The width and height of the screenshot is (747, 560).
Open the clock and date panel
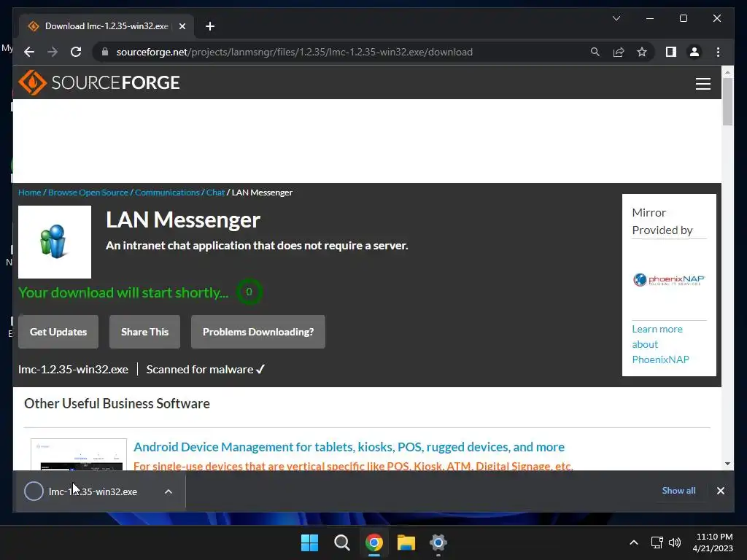point(713,542)
